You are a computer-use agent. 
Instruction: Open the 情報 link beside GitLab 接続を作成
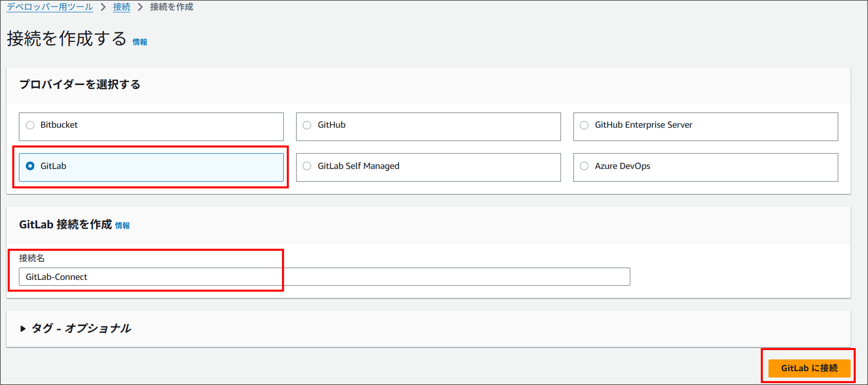122,226
